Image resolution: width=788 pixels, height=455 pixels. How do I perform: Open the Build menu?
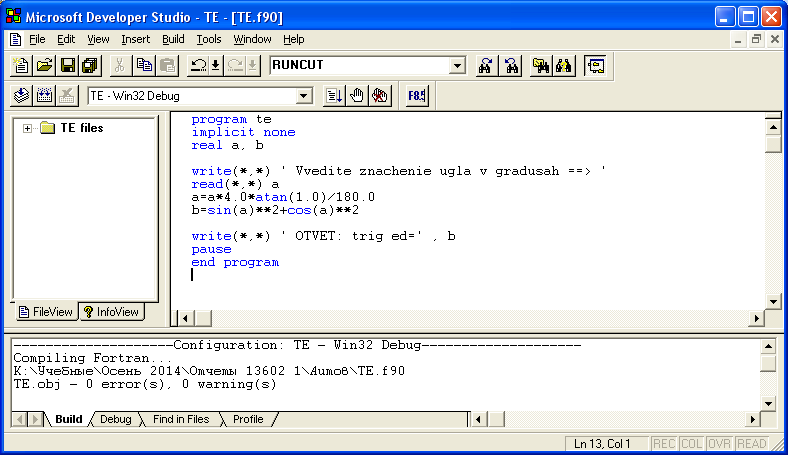tap(173, 39)
